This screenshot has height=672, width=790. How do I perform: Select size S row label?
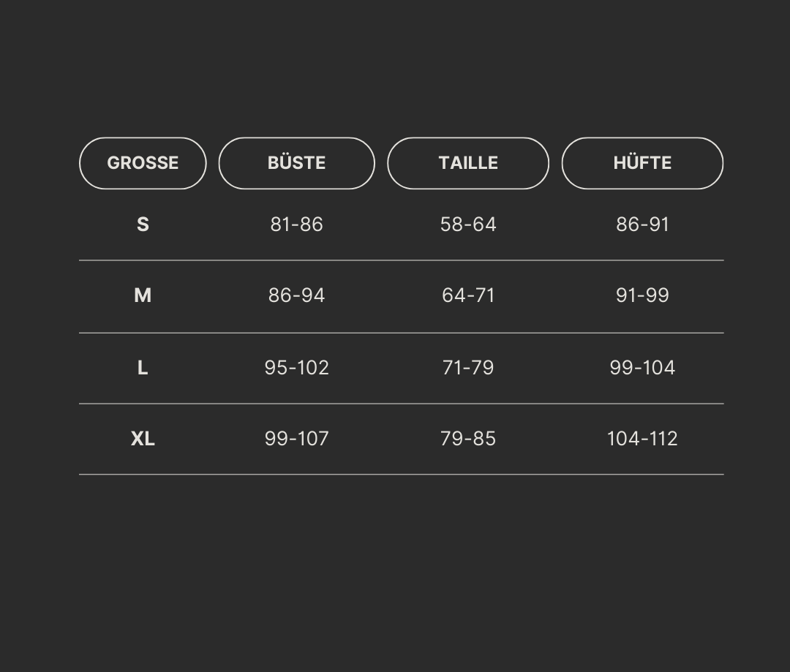click(143, 224)
